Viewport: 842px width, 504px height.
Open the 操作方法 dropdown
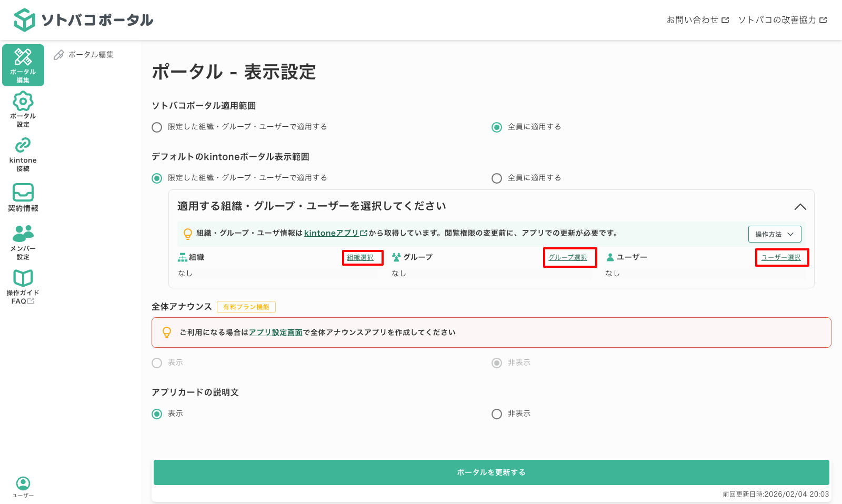pos(774,234)
